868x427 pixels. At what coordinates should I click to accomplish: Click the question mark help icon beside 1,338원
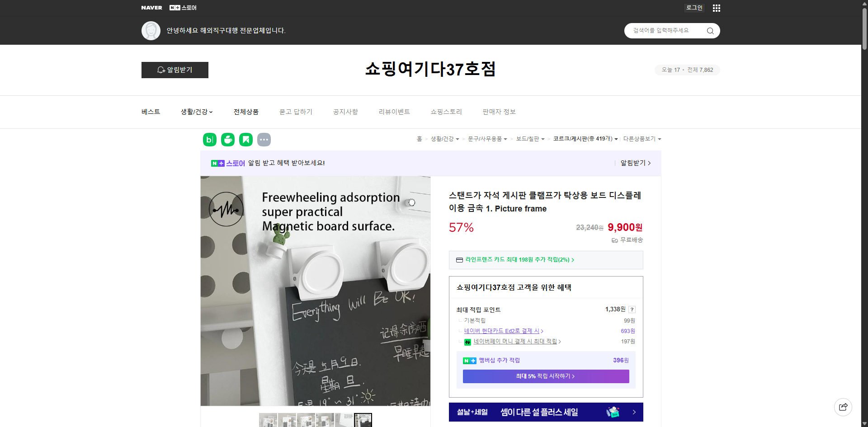pyautogui.click(x=632, y=310)
